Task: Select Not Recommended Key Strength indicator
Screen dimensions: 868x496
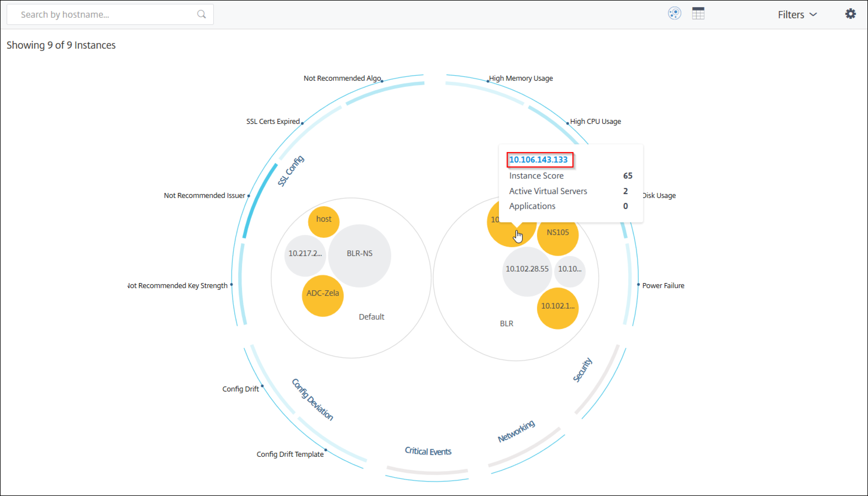Action: point(177,286)
